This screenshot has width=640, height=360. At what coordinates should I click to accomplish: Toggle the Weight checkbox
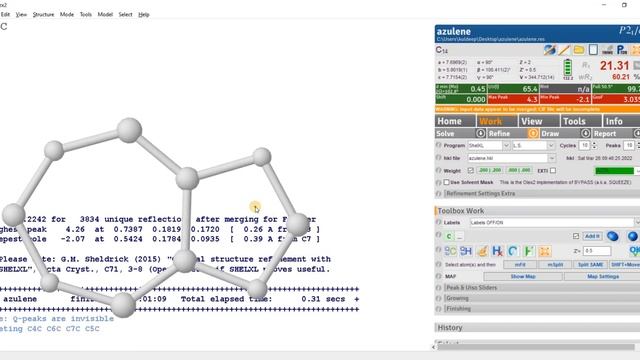click(x=471, y=171)
